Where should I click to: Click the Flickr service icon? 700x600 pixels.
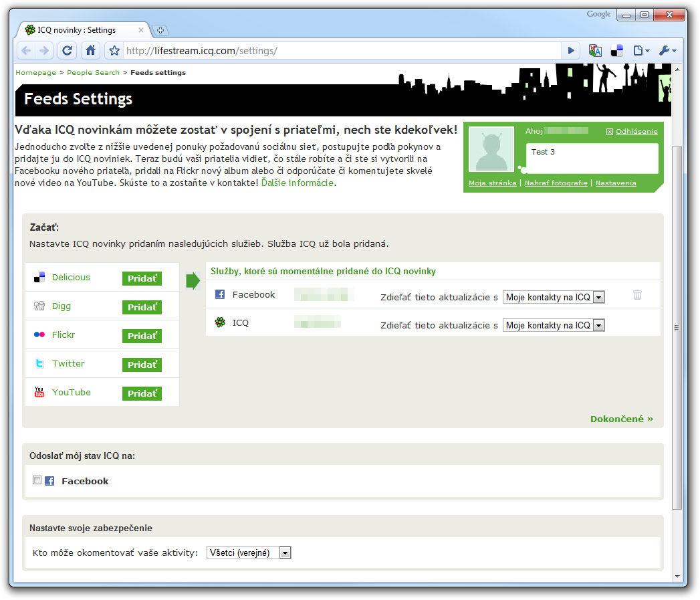39,334
